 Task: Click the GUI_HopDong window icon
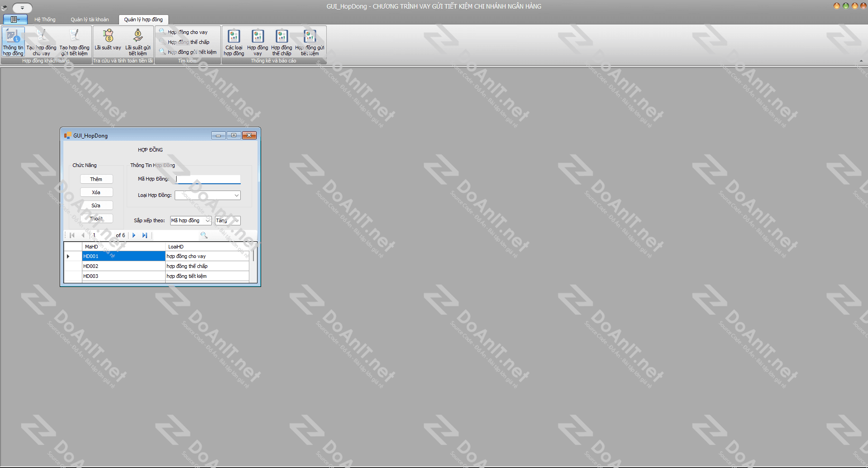point(67,135)
